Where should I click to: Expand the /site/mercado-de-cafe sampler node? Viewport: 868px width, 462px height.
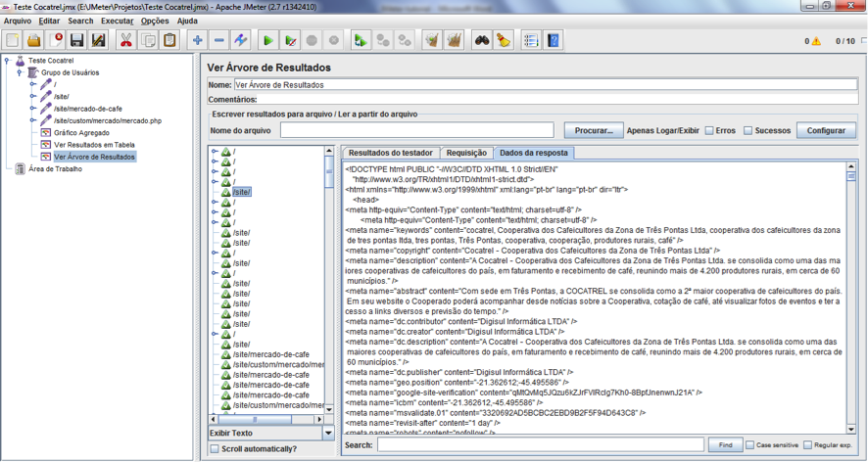point(32,109)
